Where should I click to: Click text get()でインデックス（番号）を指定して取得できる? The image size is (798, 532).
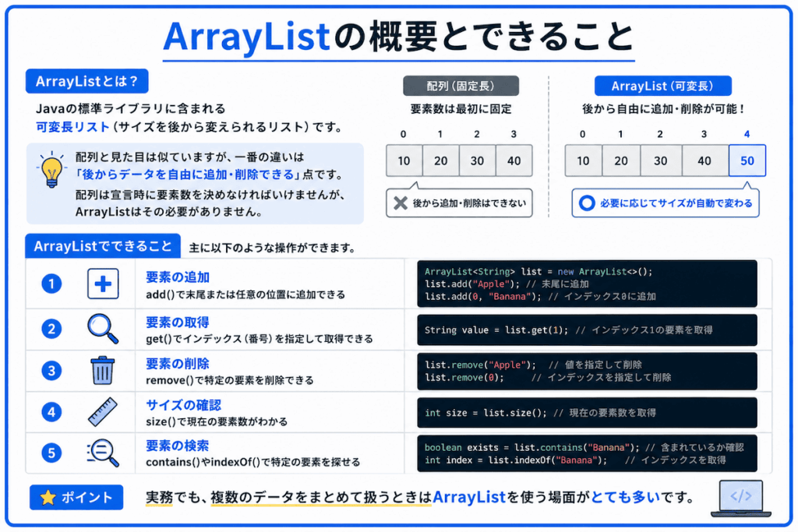coord(259,339)
